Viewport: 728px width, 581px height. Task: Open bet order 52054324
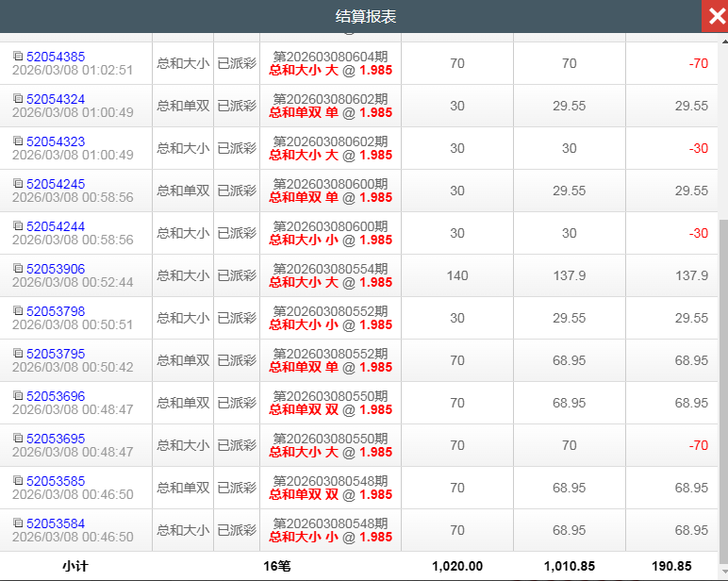[56, 99]
